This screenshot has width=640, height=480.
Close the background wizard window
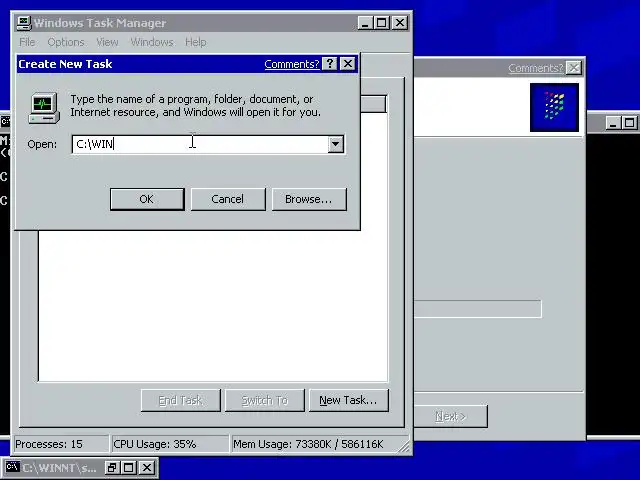pyautogui.click(x=574, y=68)
